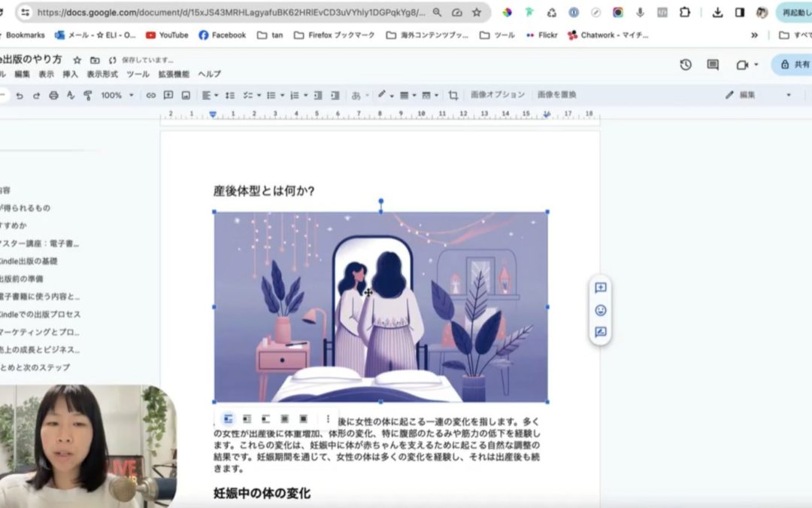Viewport: 812px width, 508px height.
Task: Select the Kindle出版の基礎 outline entry
Action: pyautogui.click(x=30, y=261)
